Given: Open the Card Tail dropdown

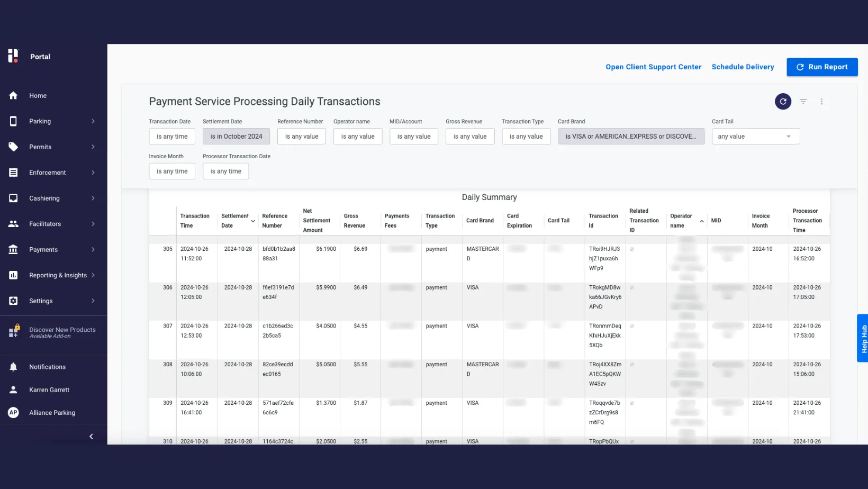Looking at the screenshot, I should [755, 137].
